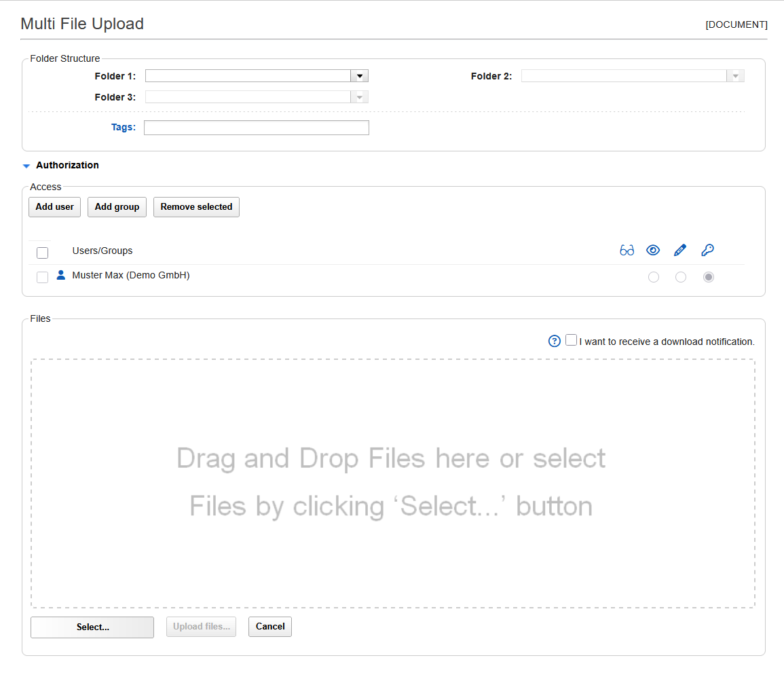Click the eye view-permission icon
This screenshot has height=677, width=784.
[653, 251]
